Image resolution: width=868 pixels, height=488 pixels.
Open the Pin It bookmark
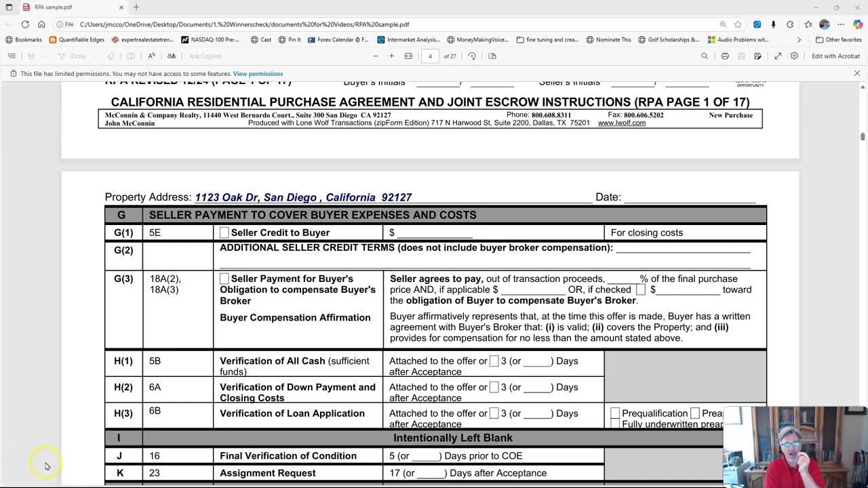tap(289, 40)
